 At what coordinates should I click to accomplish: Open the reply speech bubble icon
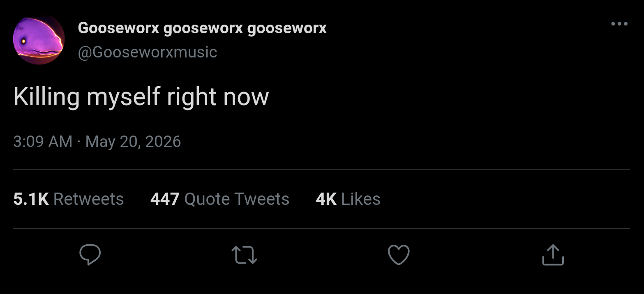tap(90, 255)
